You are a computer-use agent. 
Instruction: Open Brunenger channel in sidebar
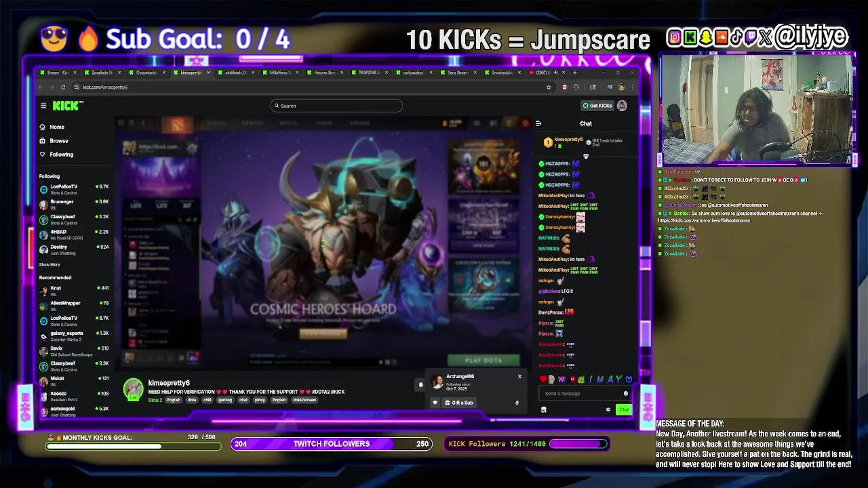(73, 204)
